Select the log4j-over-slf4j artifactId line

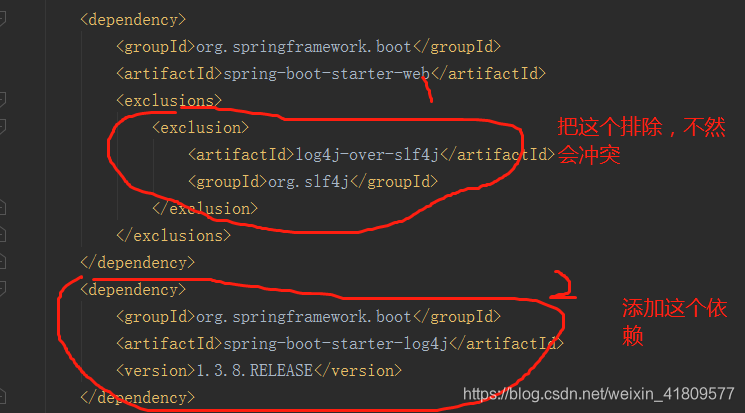[371, 154]
